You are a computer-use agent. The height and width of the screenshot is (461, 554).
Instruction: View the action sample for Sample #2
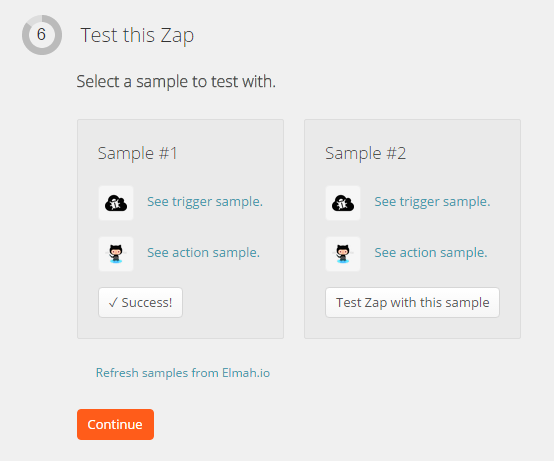tap(431, 253)
